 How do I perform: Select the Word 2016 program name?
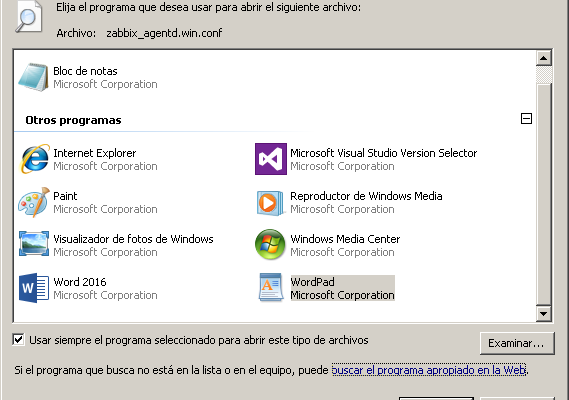tap(80, 282)
